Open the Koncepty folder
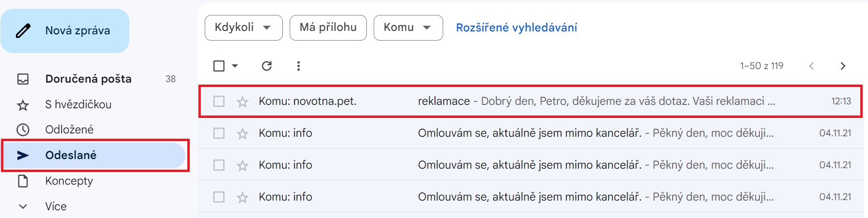 click(x=69, y=181)
